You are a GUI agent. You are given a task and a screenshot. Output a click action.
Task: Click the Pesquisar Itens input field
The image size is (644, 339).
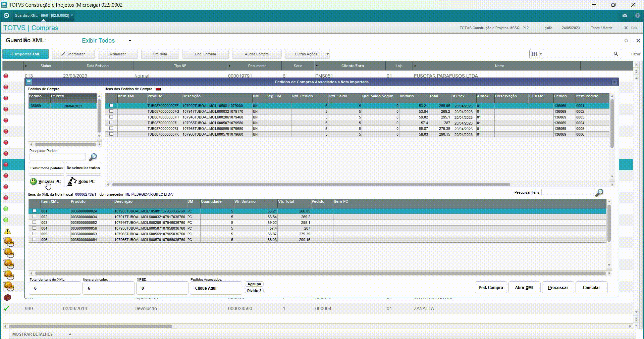pyautogui.click(x=568, y=192)
